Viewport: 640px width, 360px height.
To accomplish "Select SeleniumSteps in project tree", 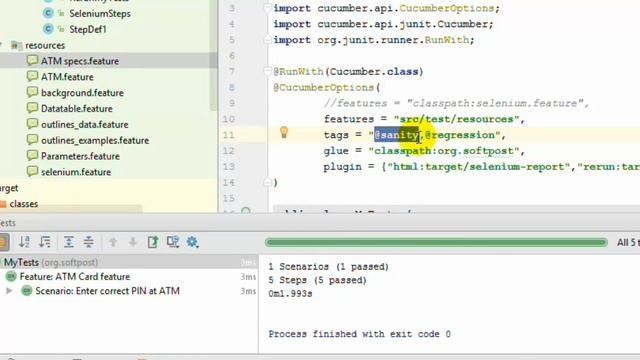I will [100, 13].
